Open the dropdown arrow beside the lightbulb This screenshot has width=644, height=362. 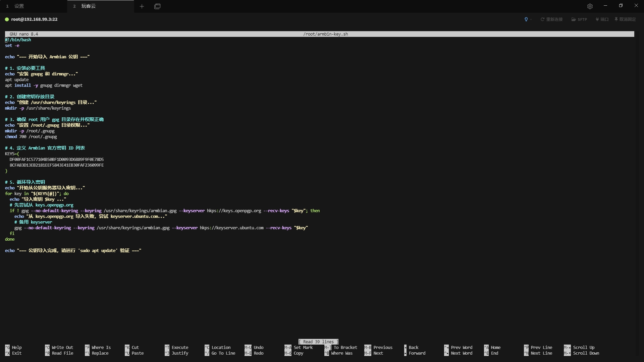(531, 19)
